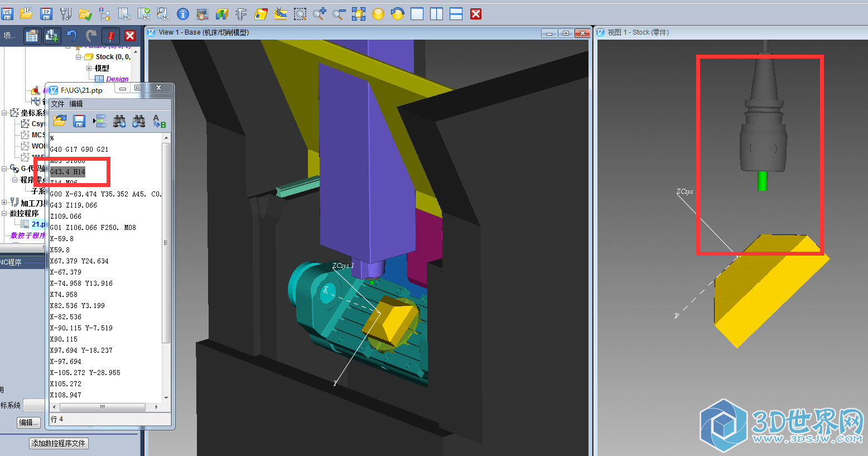This screenshot has height=456, width=868.
Task: Find next with forward binoculars icon
Action: pyautogui.click(x=119, y=121)
